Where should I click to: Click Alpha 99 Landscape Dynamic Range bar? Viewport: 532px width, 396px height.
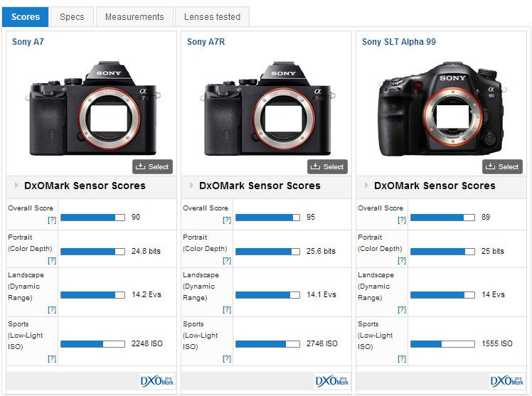pos(442,295)
